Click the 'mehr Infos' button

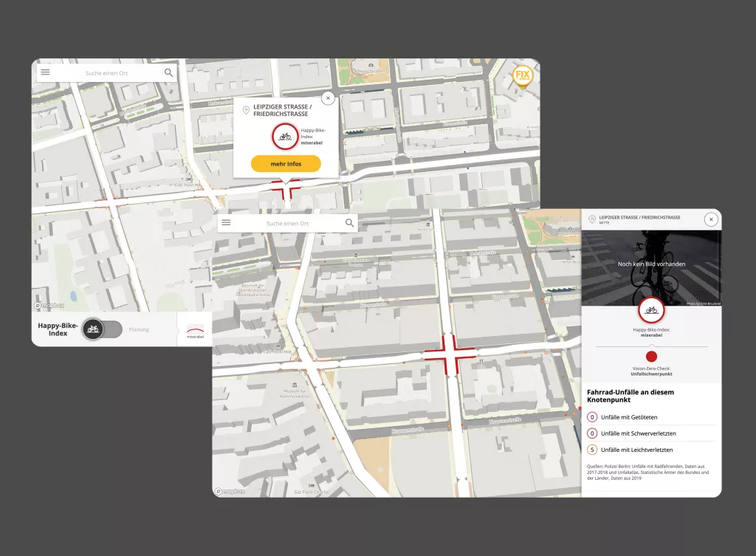(286, 164)
